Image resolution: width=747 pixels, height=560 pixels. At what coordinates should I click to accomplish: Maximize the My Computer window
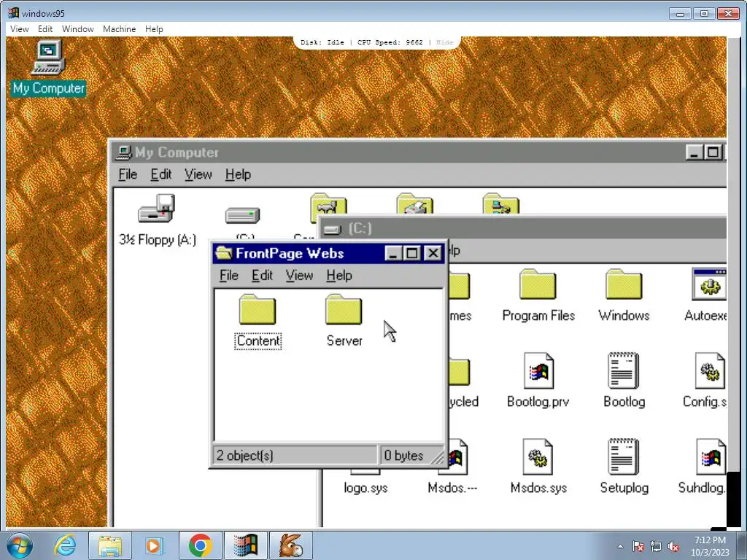pos(713,152)
